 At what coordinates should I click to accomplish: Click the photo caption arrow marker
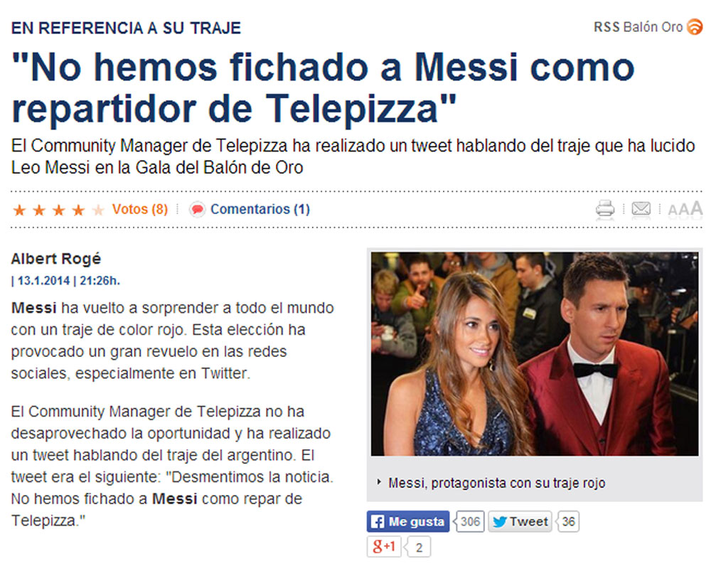[x=379, y=482]
